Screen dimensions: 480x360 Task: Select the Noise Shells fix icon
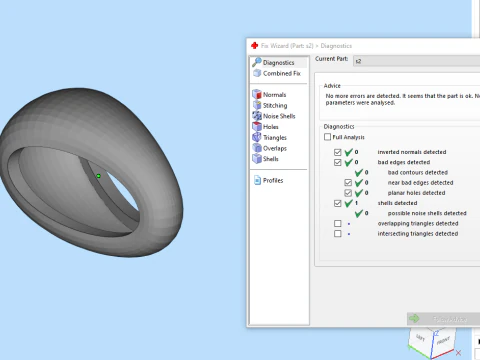[257, 116]
